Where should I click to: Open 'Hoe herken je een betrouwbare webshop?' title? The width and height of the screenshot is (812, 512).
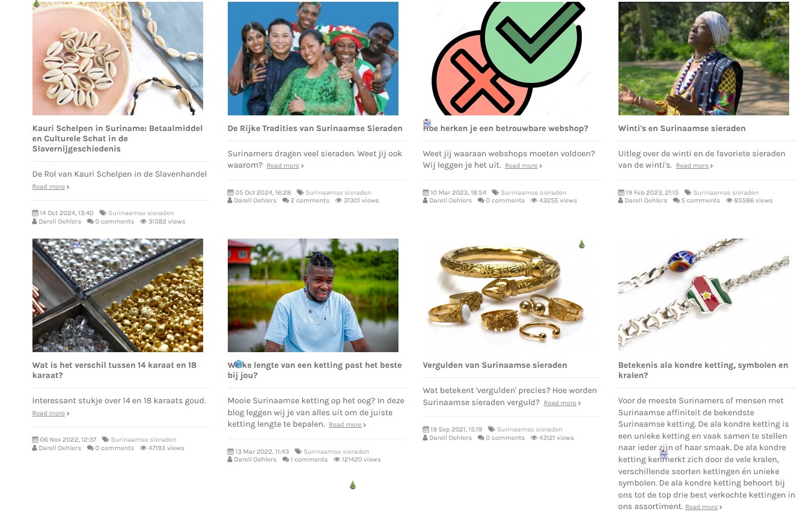(505, 128)
